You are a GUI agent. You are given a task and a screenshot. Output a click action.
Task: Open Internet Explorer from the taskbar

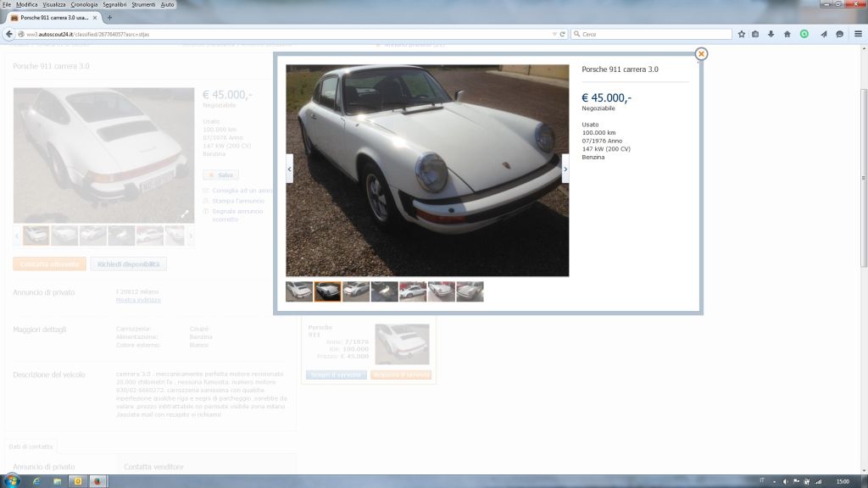pos(36,481)
